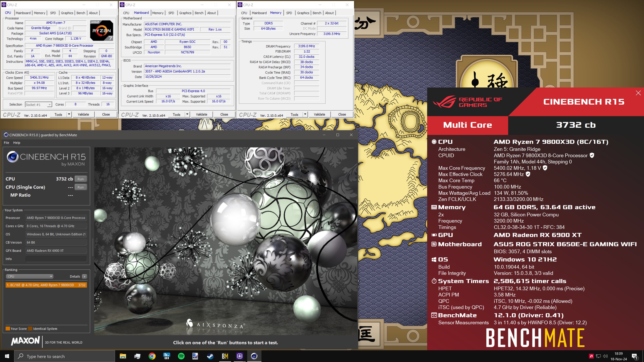This screenshot has height=362, width=644.
Task: Click the Your Score orange legend swatch
Action: [8, 328]
